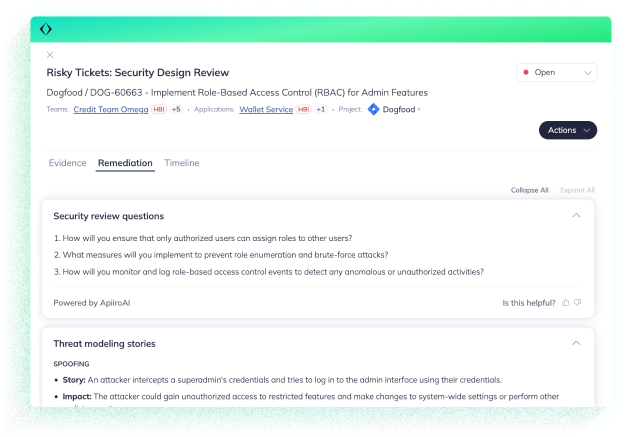This screenshot has width=629, height=437.
Task: Show the +1 additional applications
Action: point(321,110)
